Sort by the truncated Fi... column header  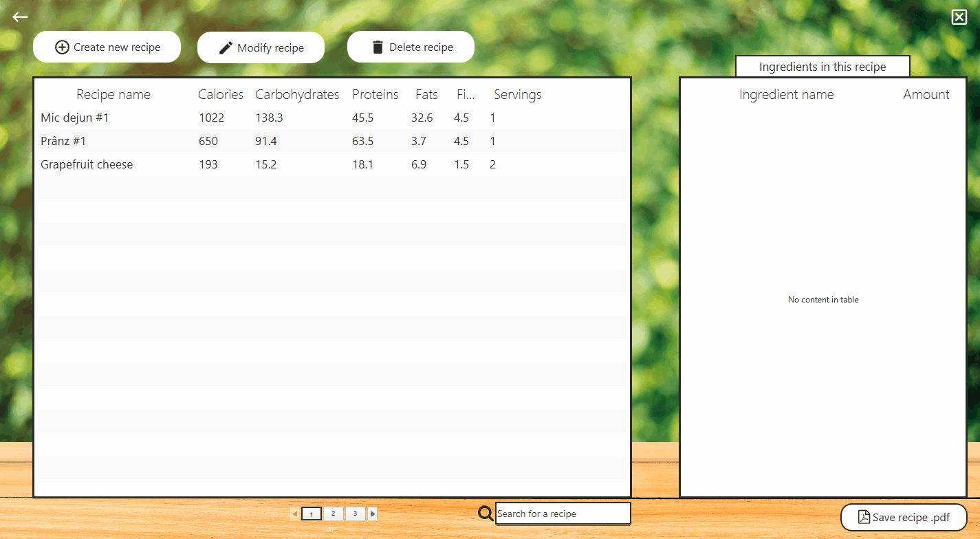466,95
